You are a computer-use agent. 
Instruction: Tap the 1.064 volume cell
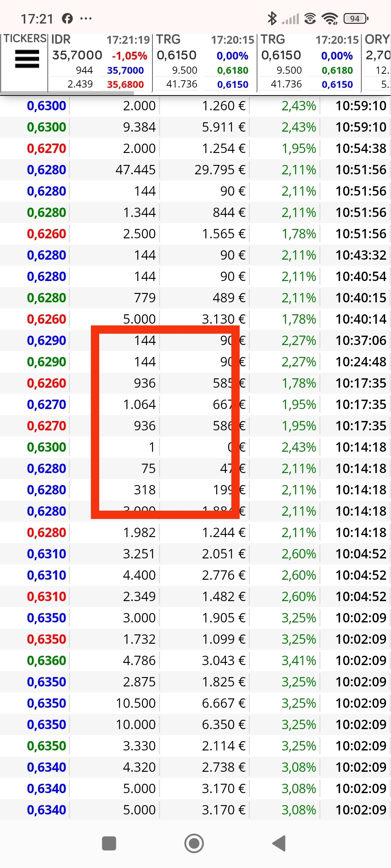pyautogui.click(x=139, y=404)
